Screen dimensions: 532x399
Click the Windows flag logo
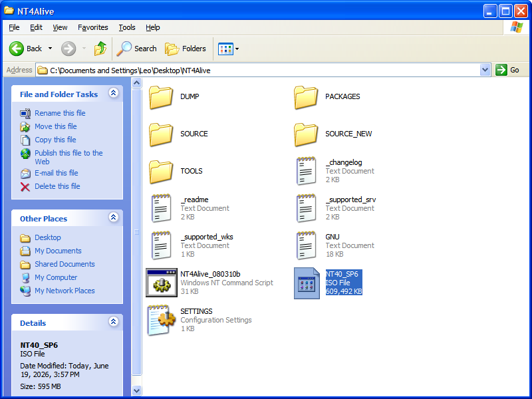(x=517, y=27)
